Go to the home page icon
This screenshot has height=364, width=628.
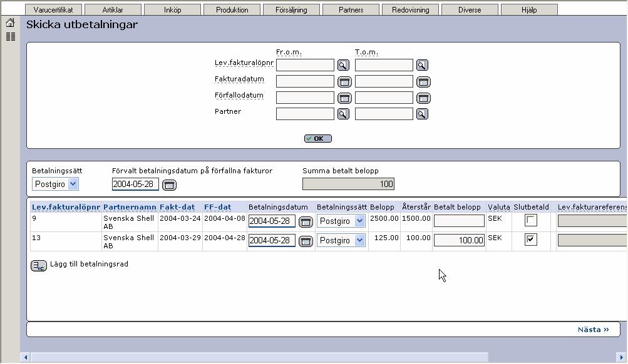point(10,23)
